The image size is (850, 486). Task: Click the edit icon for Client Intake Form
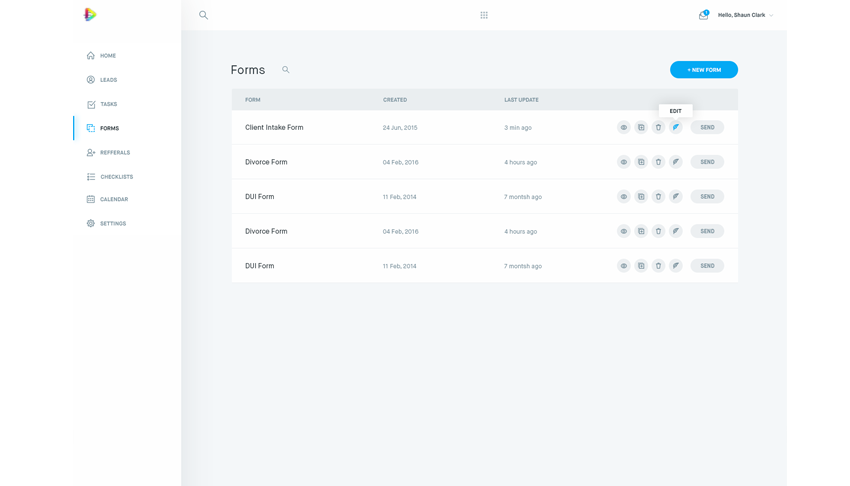click(676, 127)
